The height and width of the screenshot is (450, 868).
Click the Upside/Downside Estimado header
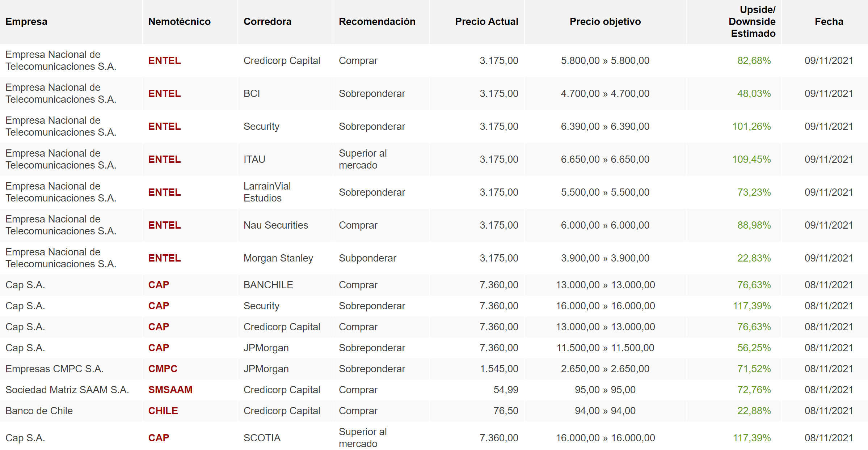pos(752,22)
